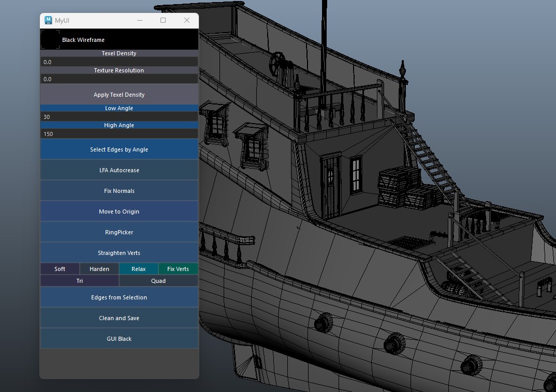Click the Quad button
This screenshot has width=556, height=392.
tap(158, 281)
